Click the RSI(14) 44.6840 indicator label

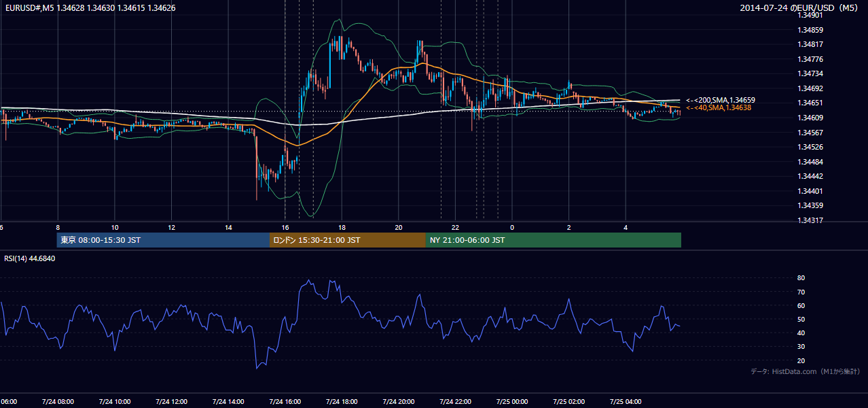tap(29, 258)
